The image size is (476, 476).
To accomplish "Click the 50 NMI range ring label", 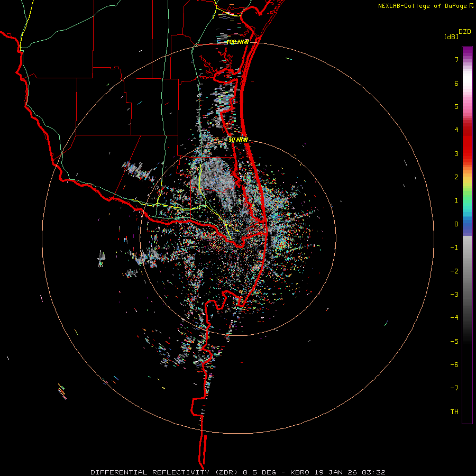I will [238, 140].
